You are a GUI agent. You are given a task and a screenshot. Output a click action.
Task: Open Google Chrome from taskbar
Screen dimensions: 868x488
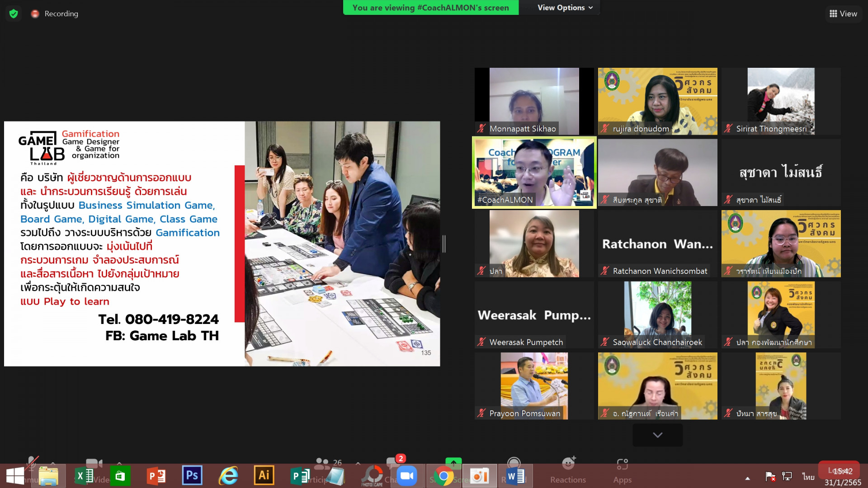[443, 476]
